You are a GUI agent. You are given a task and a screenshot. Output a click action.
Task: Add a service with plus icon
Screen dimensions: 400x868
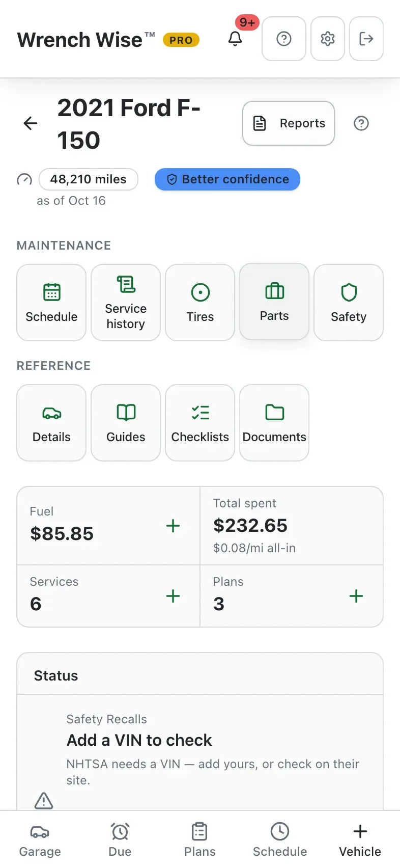tap(173, 596)
